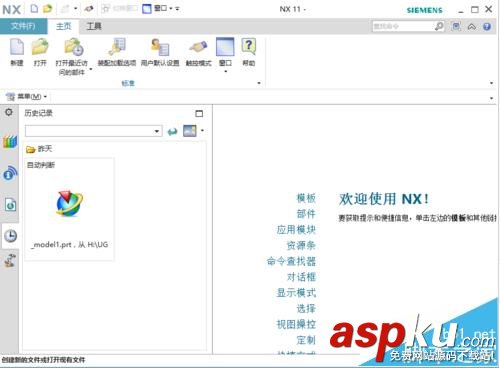Open the Roles sidebar icon
The height and width of the screenshot is (368, 500).
(10, 260)
